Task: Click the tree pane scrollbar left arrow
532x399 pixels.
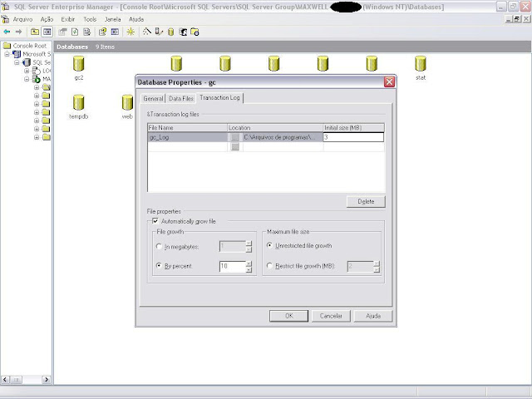Action: (x=5, y=380)
